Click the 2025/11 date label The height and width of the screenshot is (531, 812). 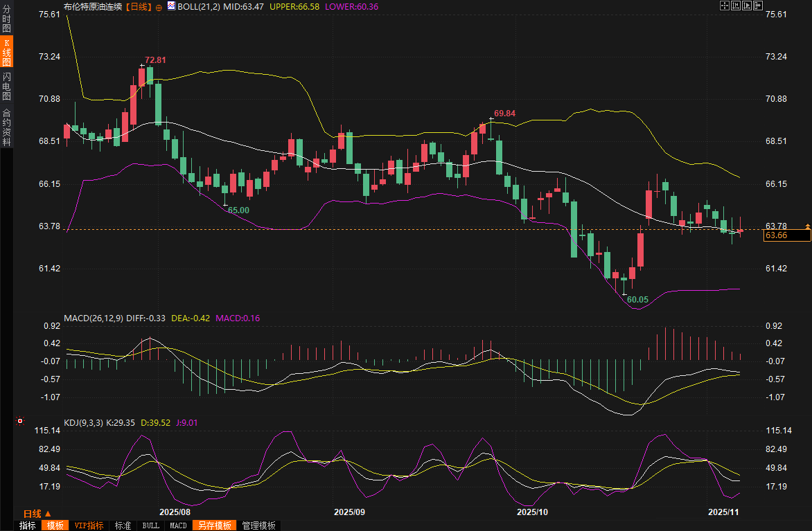pos(723,512)
